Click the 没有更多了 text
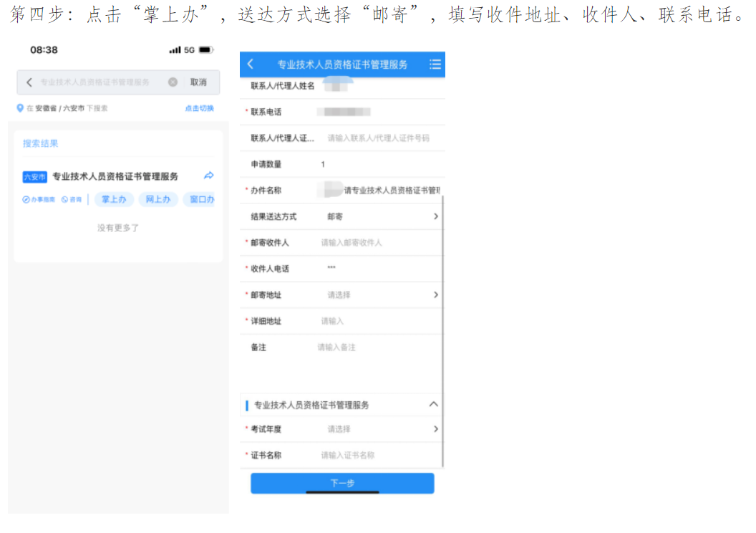This screenshot has height=533, width=756. point(118,228)
